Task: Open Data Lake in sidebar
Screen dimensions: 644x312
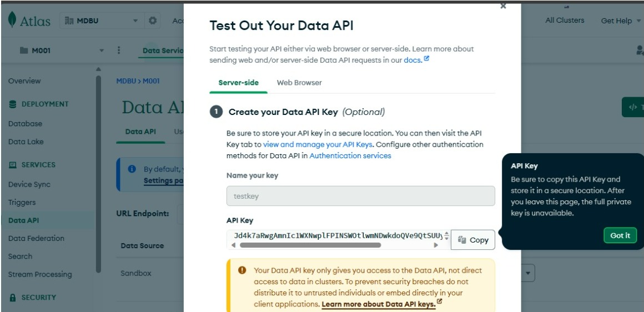Action: coord(26,142)
